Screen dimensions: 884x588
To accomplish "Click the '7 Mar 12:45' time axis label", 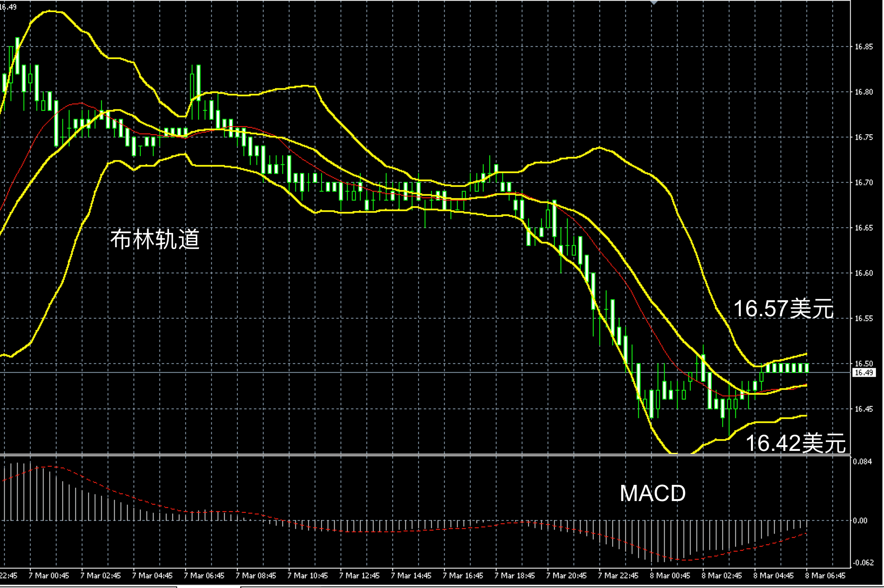I will click(x=360, y=575).
